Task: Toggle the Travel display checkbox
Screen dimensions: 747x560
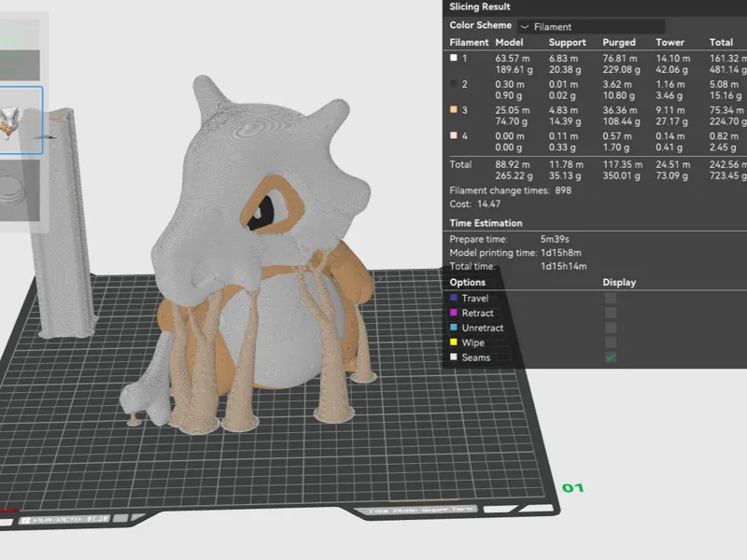Action: point(611,298)
